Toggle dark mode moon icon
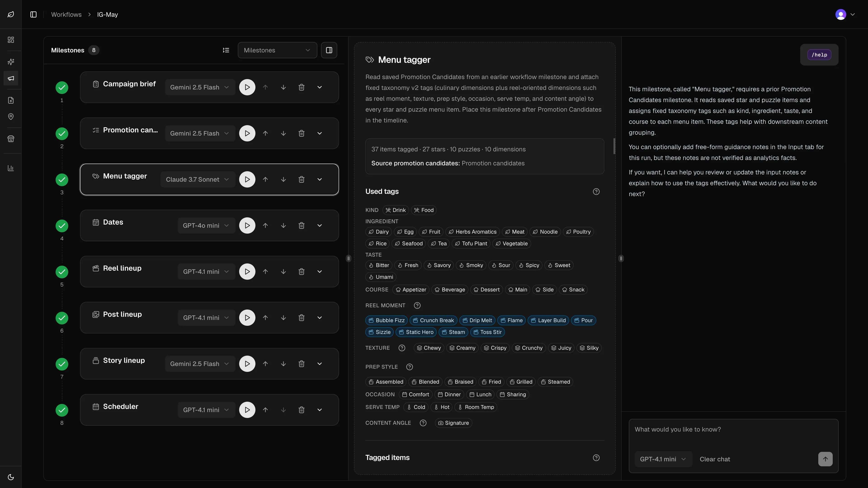Screen dimensions: 868x488 [x=11, y=477]
